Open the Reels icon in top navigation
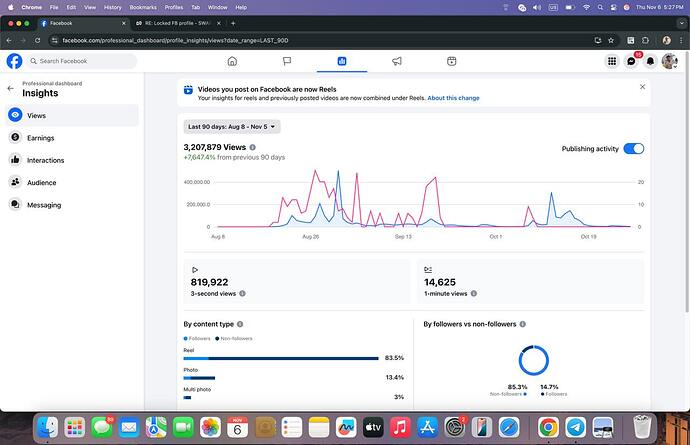The width and height of the screenshot is (690, 445). pos(451,61)
